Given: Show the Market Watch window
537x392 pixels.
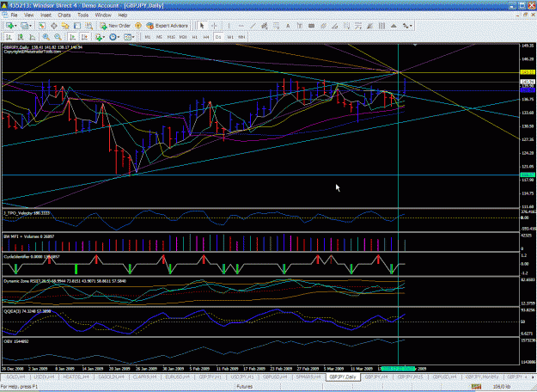Looking at the screenshot, I should [x=42, y=26].
